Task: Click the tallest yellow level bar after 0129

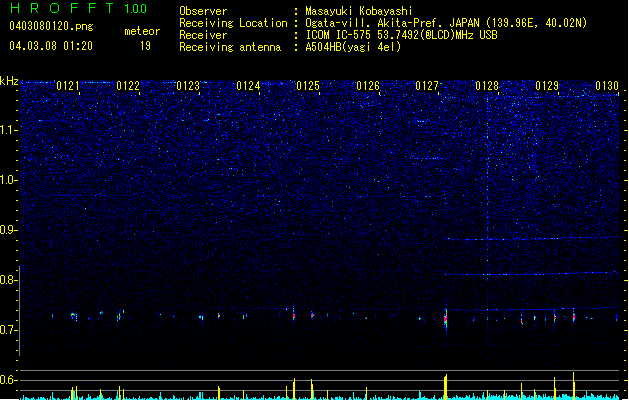Action: click(x=574, y=386)
